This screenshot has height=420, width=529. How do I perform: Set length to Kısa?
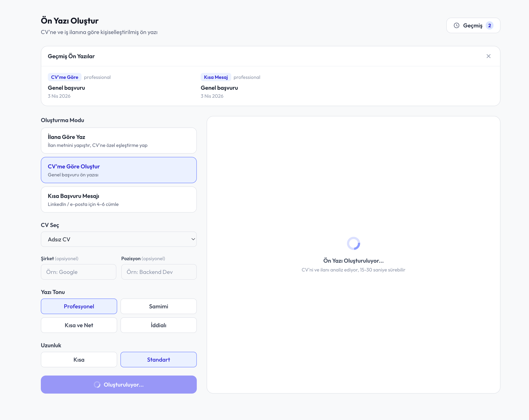79,360
